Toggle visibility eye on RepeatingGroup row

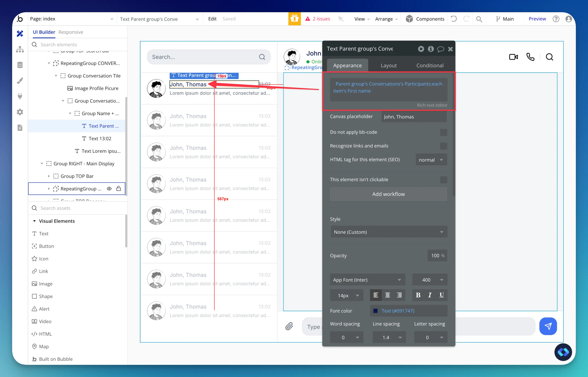click(x=109, y=189)
